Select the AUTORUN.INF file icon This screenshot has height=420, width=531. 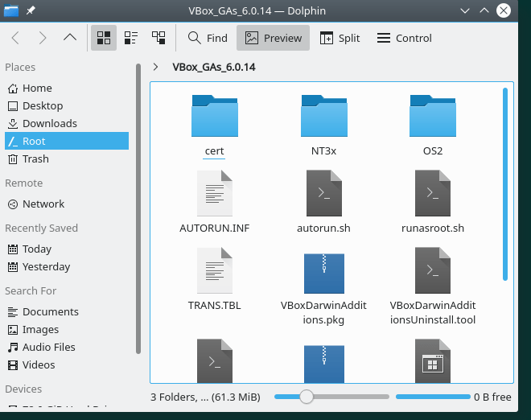pyautogui.click(x=215, y=193)
